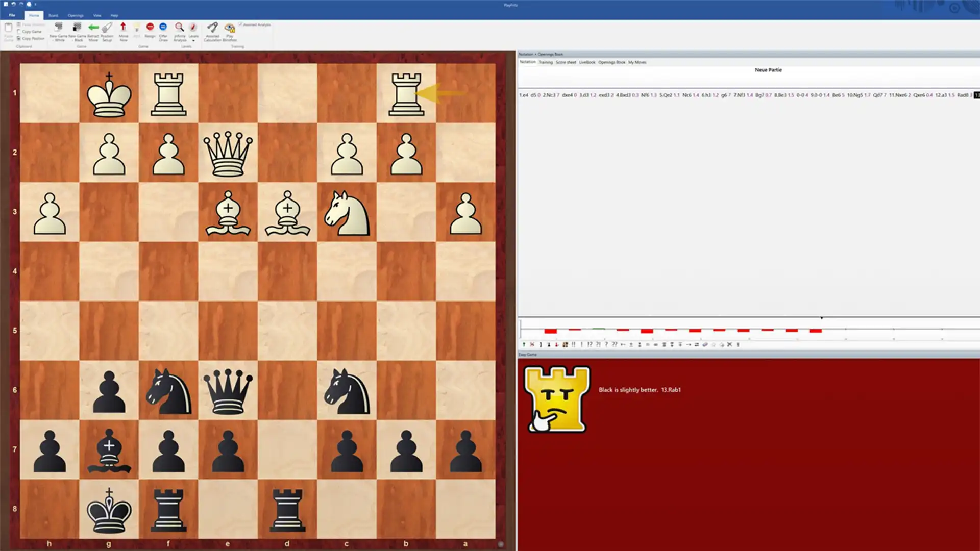Click move 5.Qe2 in notation
The width and height of the screenshot is (980, 551).
click(666, 95)
